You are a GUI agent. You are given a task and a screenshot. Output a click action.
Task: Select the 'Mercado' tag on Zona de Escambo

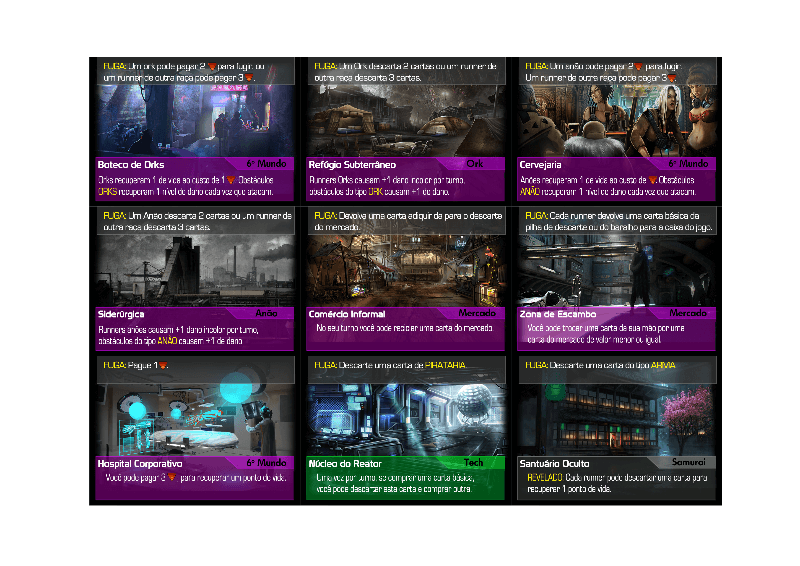(x=688, y=313)
